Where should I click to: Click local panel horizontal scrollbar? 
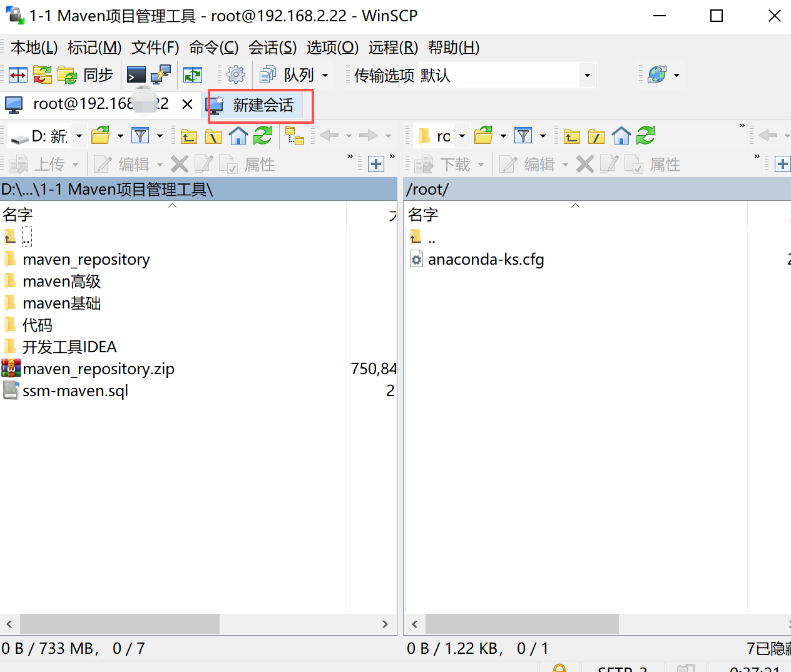(120, 624)
